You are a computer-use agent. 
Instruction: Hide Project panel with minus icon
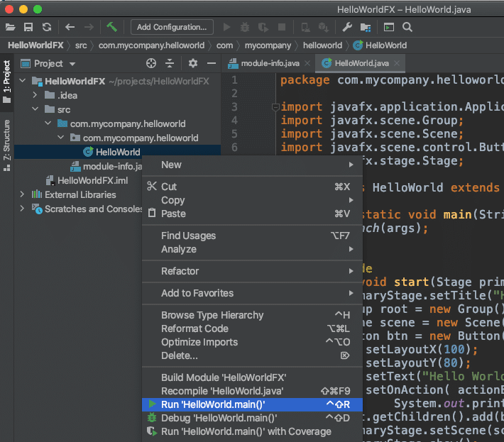point(211,63)
